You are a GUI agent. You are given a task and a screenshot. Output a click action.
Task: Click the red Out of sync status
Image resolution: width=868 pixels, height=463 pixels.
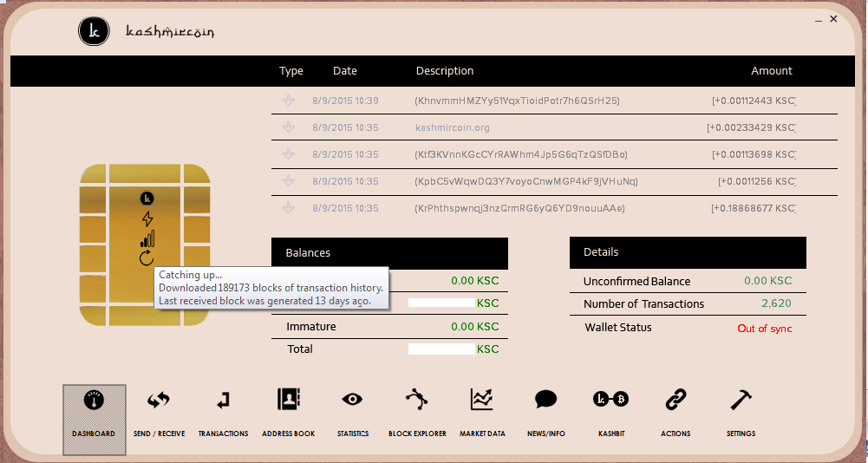click(x=765, y=329)
